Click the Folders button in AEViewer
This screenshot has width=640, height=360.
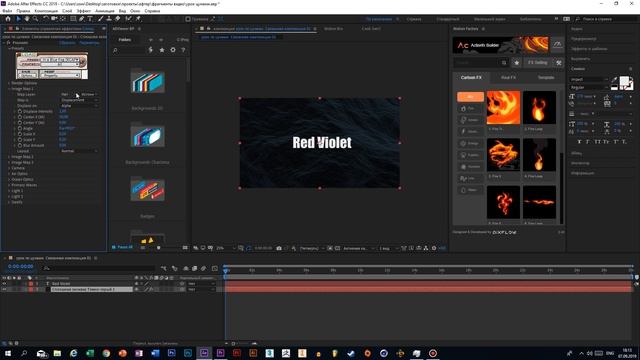pyautogui.click(x=125, y=40)
